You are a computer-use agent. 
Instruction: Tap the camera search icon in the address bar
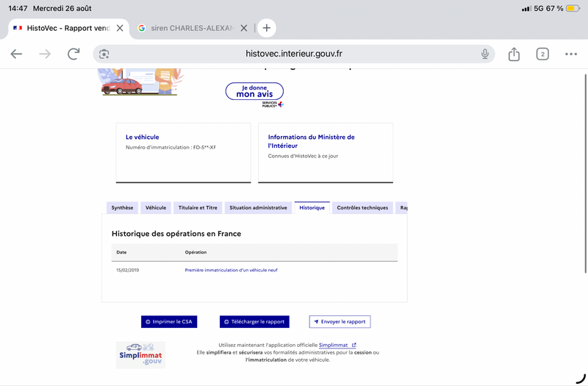[x=104, y=54]
